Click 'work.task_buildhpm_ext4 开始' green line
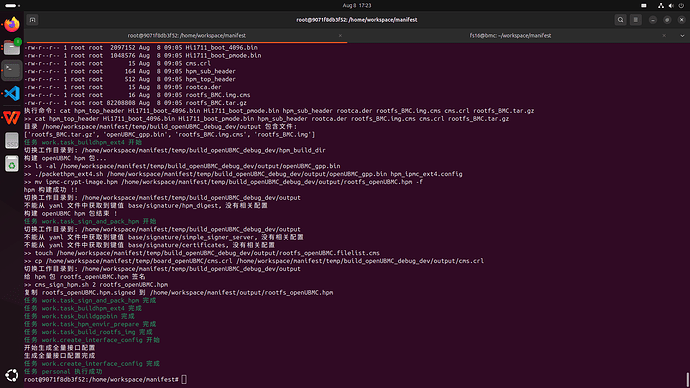690x388 pixels. click(83, 143)
